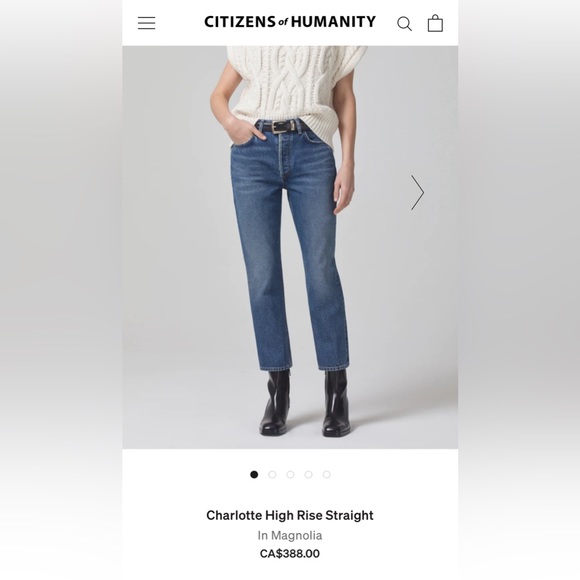The image size is (580, 580).
Task: Tap the black belt with silver buckle
Action: [283, 127]
